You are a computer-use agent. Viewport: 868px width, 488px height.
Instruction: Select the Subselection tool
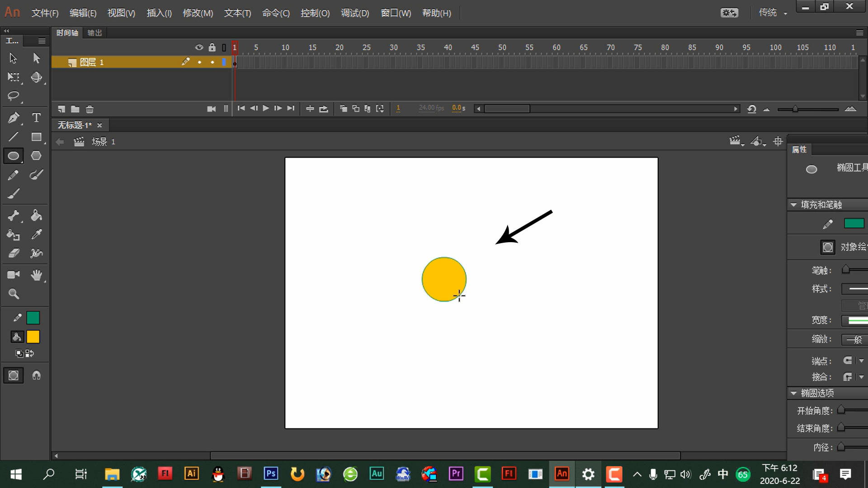coord(37,58)
